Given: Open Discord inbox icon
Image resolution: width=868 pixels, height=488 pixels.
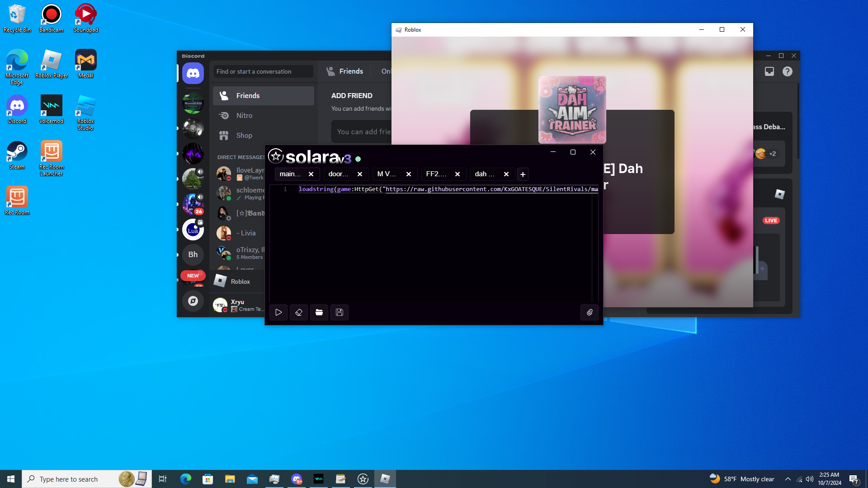Looking at the screenshot, I should coord(769,71).
